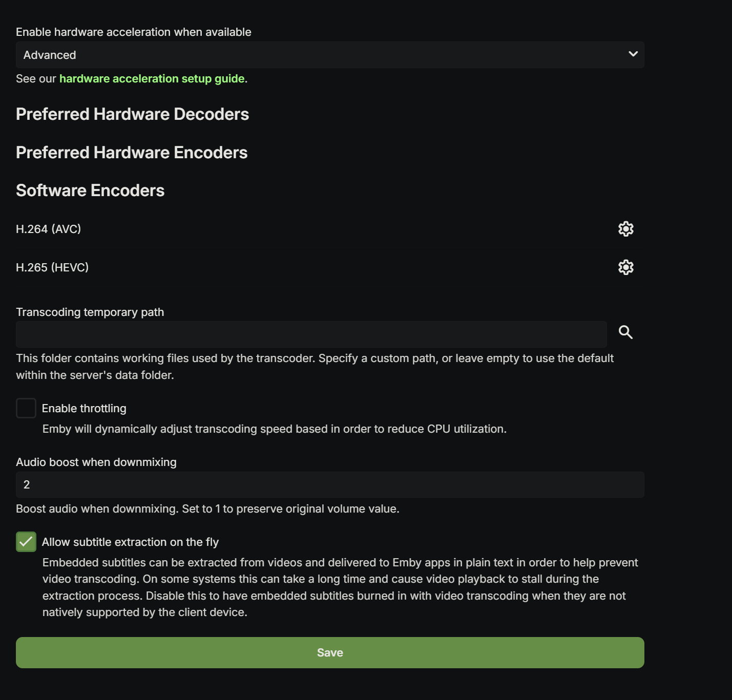Click the Enable hardware acceleration label
Image resolution: width=732 pixels, height=700 pixels.
134,32
